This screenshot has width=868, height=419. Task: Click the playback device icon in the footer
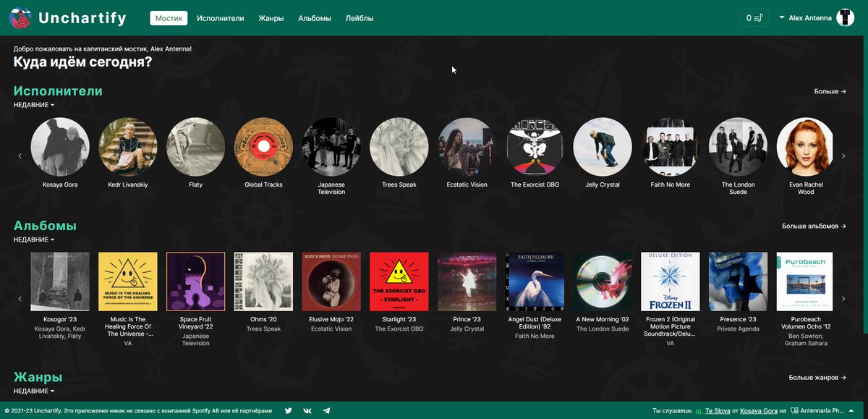pyautogui.click(x=793, y=411)
